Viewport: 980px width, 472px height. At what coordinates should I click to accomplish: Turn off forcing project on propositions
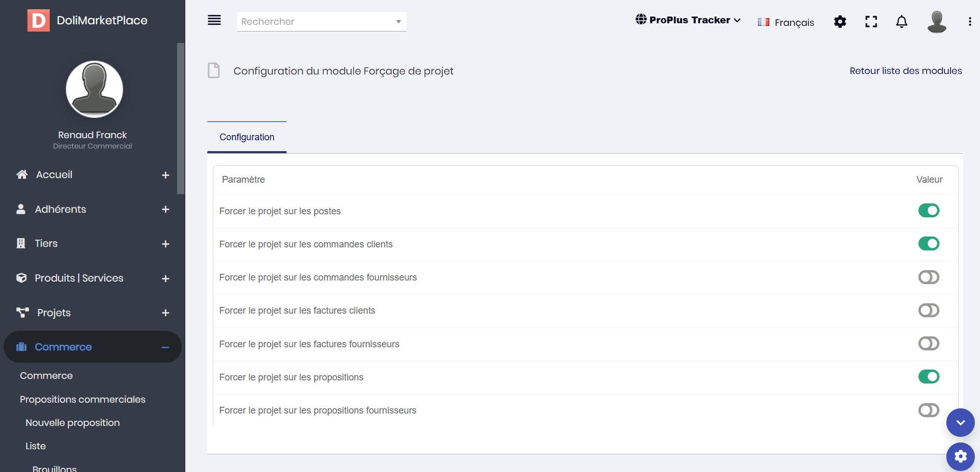(x=929, y=377)
